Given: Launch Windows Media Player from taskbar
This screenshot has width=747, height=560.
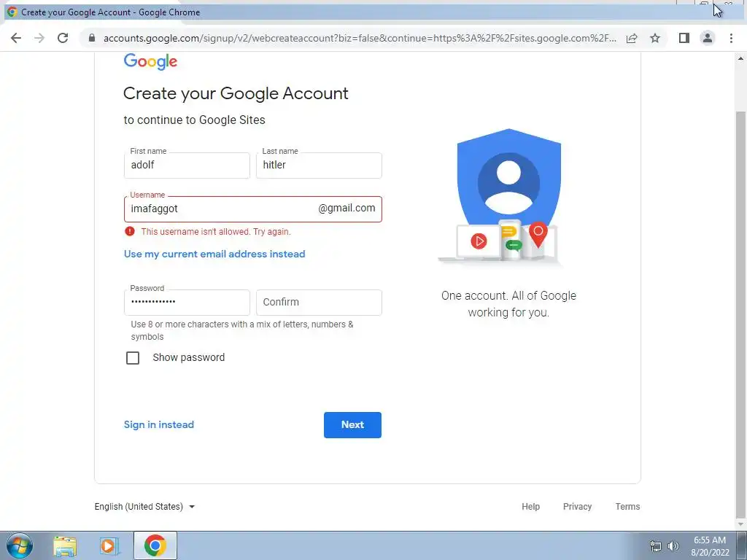Looking at the screenshot, I should (108, 546).
